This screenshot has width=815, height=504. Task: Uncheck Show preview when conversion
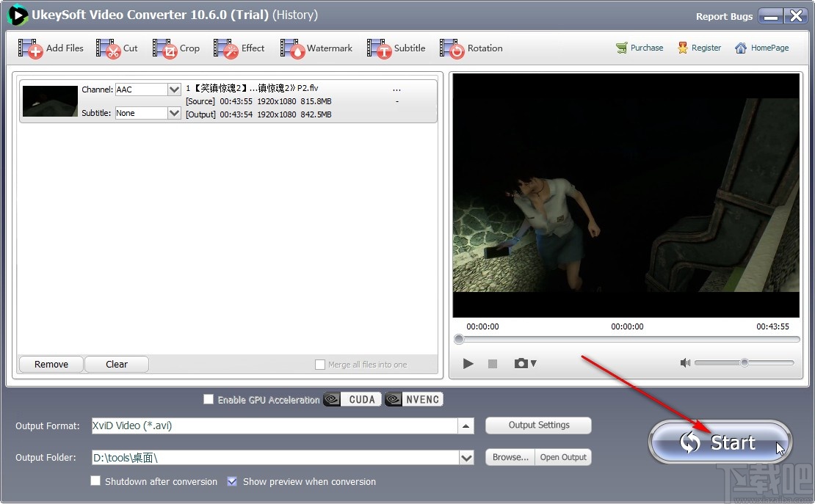(232, 481)
